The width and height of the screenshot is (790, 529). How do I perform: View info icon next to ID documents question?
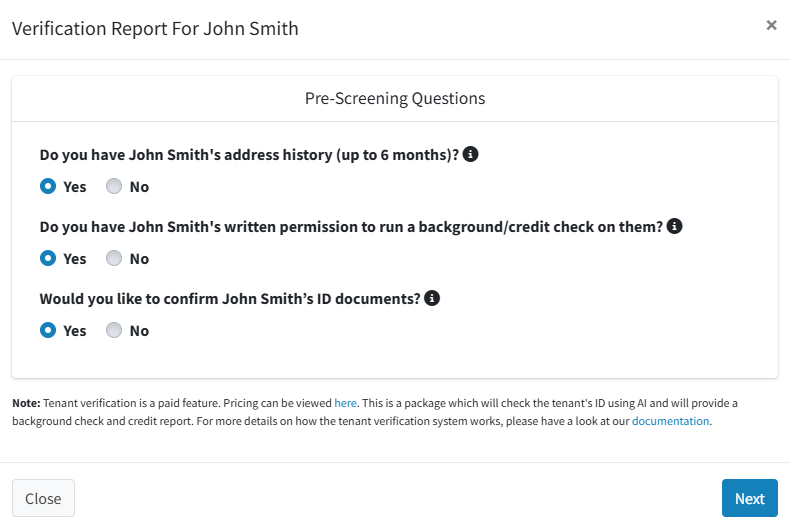click(x=432, y=298)
